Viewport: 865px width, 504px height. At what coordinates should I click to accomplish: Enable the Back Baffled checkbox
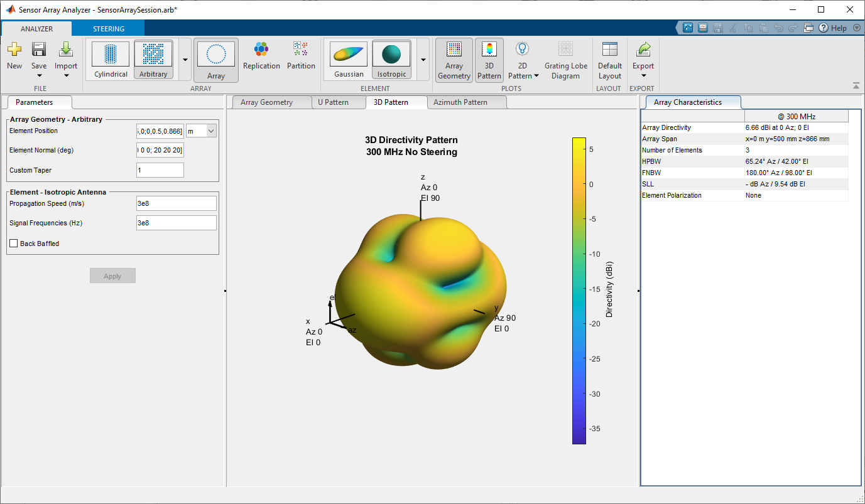coord(14,244)
